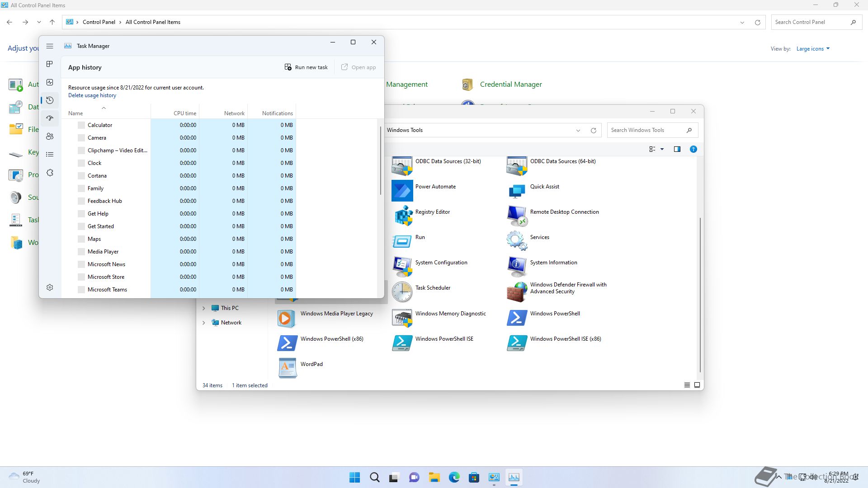Viewport: 868px width, 488px height.
Task: Select Windows Memory Diagnostic icon
Action: [402, 317]
